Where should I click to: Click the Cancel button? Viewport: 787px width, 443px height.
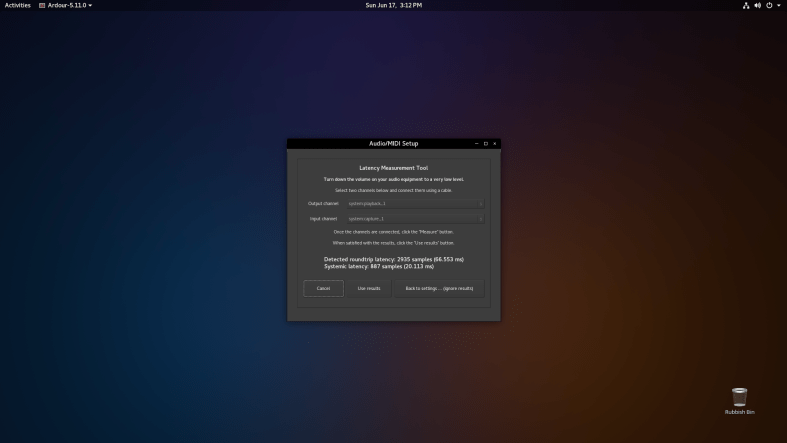tap(323, 288)
